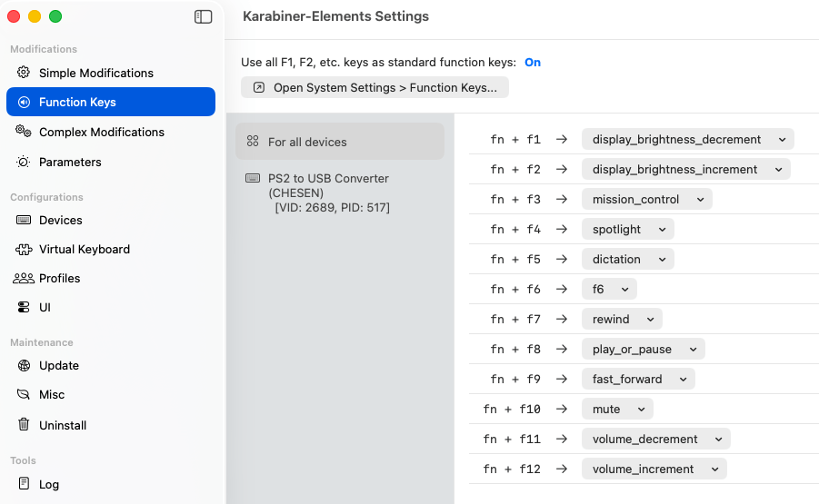Select the Function Keys sidebar item

pyautogui.click(x=110, y=102)
